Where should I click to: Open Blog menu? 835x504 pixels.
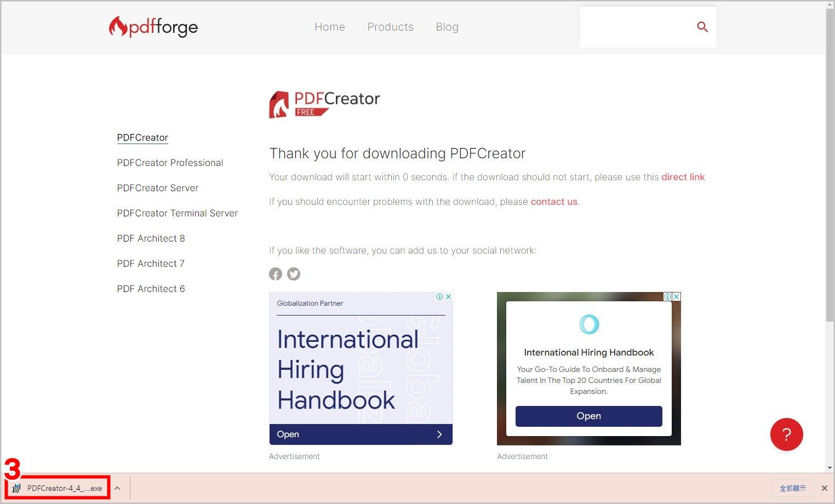447,27
